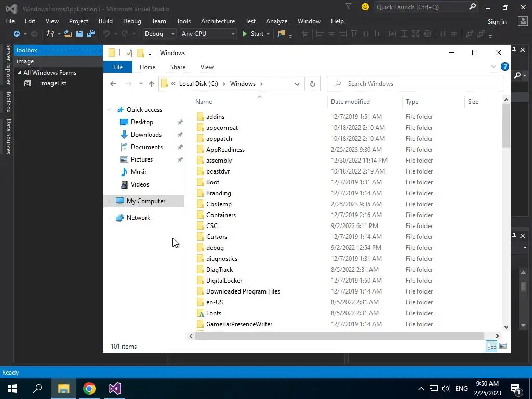The image size is (532, 399).
Task: Click Save All icon in Visual Studio toolbar
Action: click(x=91, y=34)
